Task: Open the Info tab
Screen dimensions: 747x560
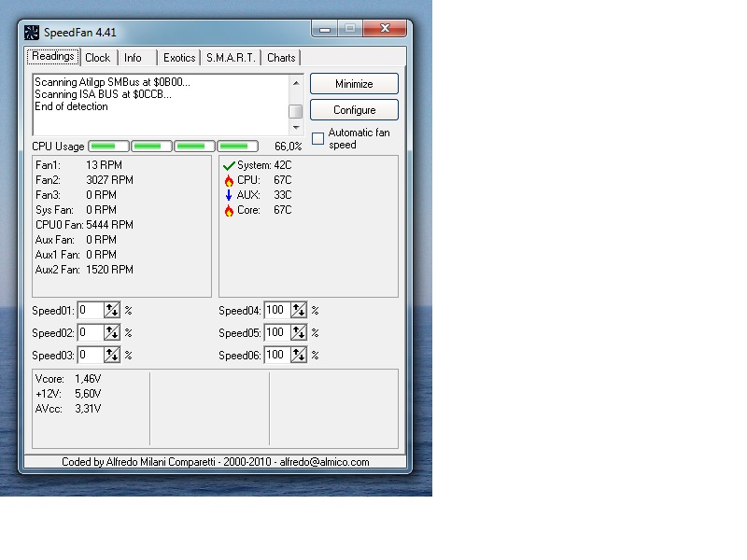Action: tap(133, 58)
